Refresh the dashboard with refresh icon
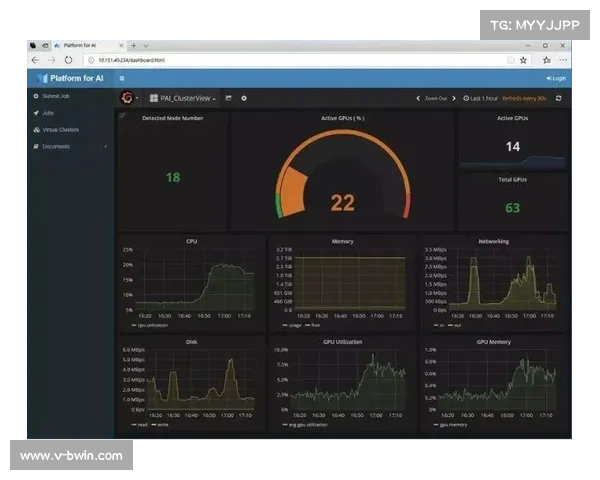 [x=559, y=98]
